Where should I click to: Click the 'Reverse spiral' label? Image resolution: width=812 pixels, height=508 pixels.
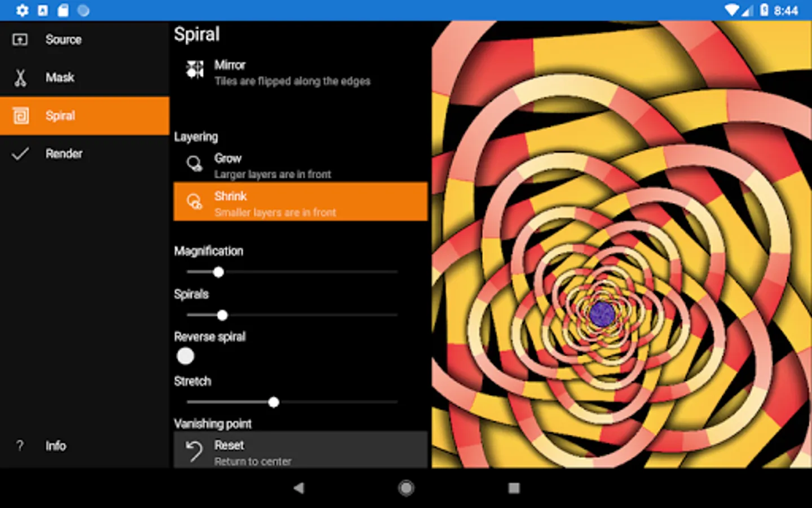[x=210, y=337]
